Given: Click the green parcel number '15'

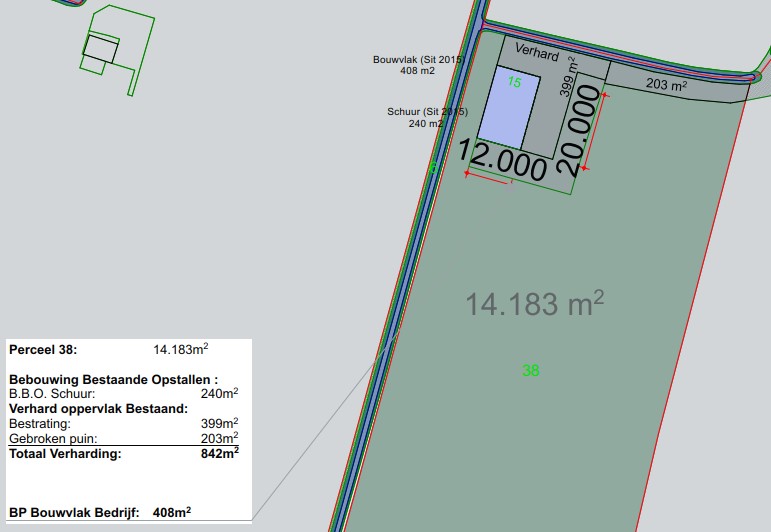Looking at the screenshot, I should (514, 82).
